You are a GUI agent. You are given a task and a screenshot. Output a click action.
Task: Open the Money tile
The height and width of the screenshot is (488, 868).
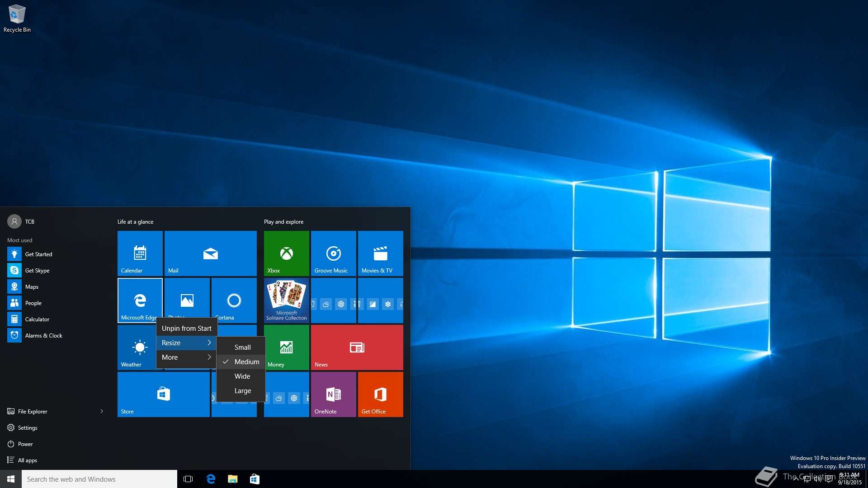(287, 347)
